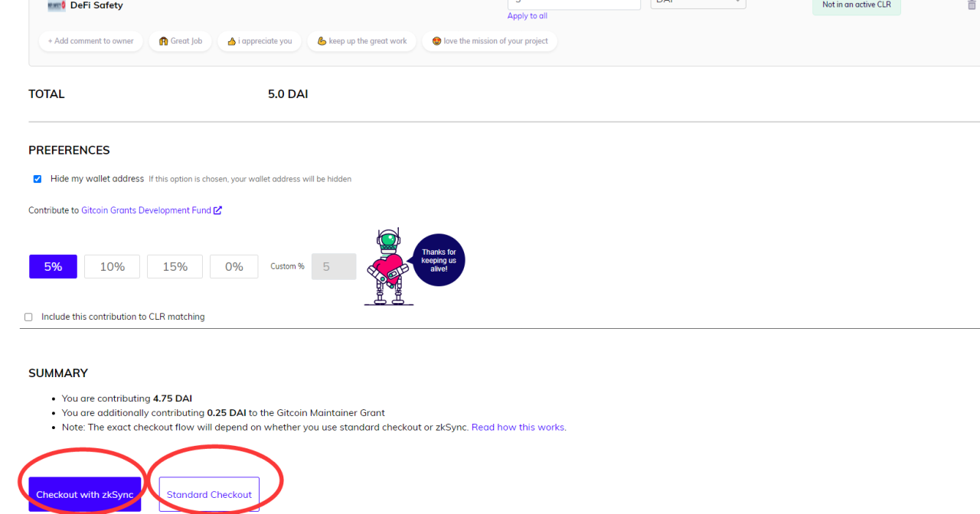Uncheck Hide my wallet address checkbox

tap(38, 179)
